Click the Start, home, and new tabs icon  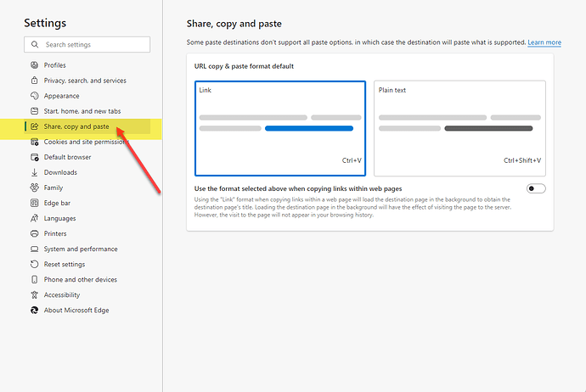(34, 111)
